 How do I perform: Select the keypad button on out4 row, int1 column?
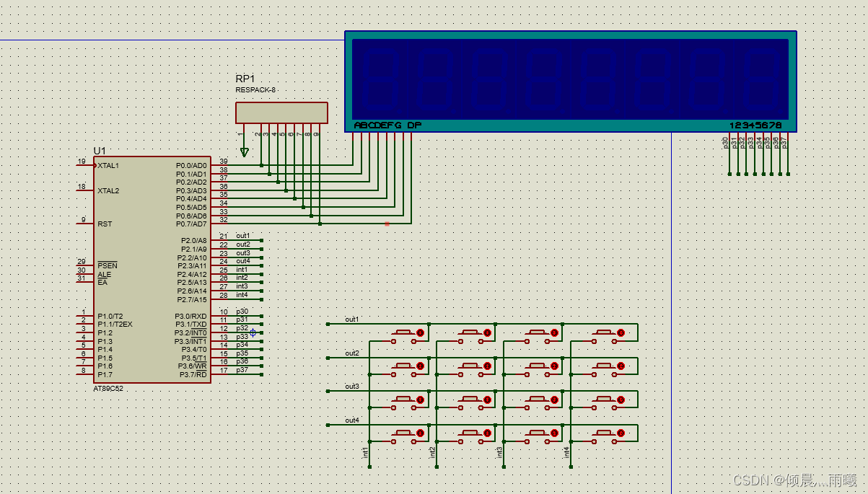pyautogui.click(x=408, y=435)
